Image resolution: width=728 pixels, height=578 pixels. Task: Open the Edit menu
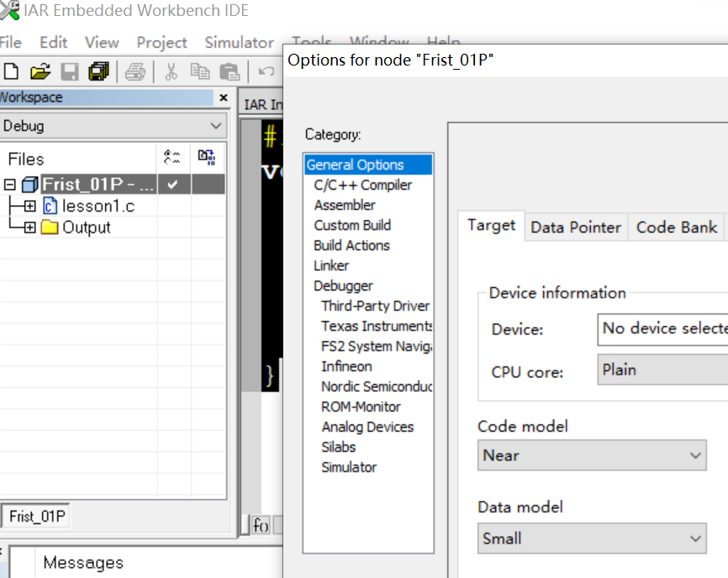[54, 43]
